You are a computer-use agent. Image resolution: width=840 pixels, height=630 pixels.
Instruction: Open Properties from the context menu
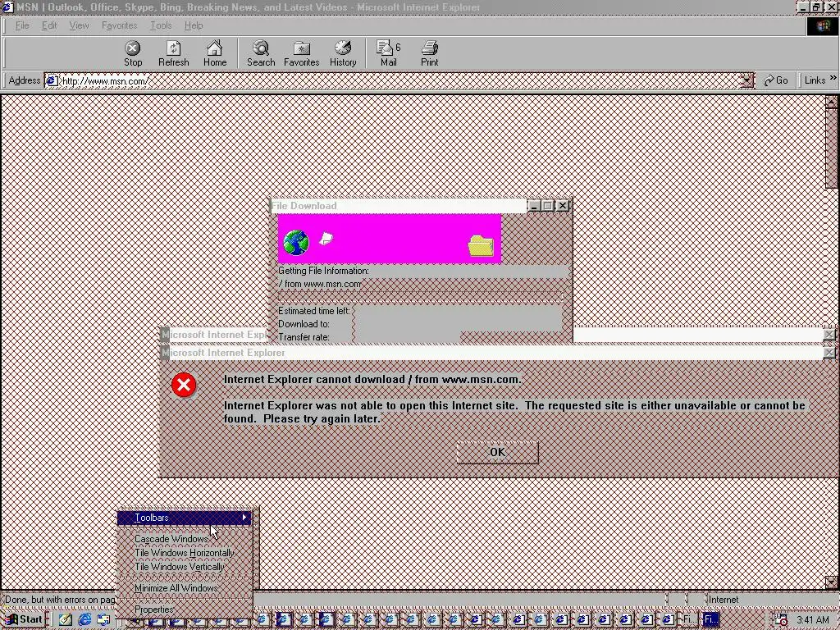tap(185, 609)
